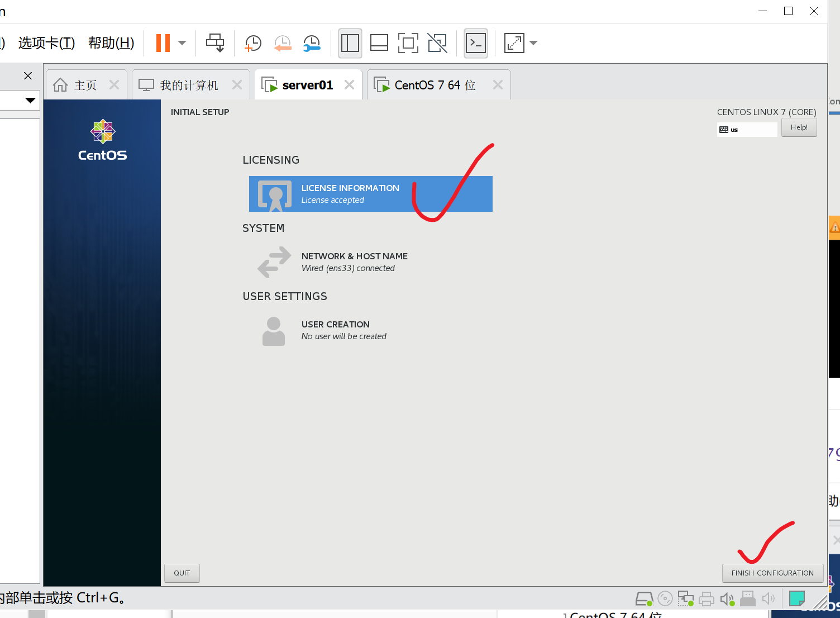Click the greyed-out speaker status icon
The height and width of the screenshot is (618, 840).
pyautogui.click(x=769, y=599)
